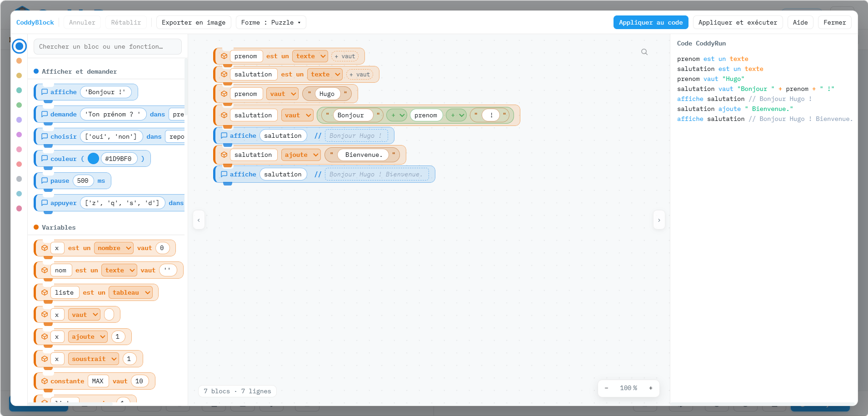868x416 pixels.
Task: Click speech icon on choisir block
Action: coord(45,136)
